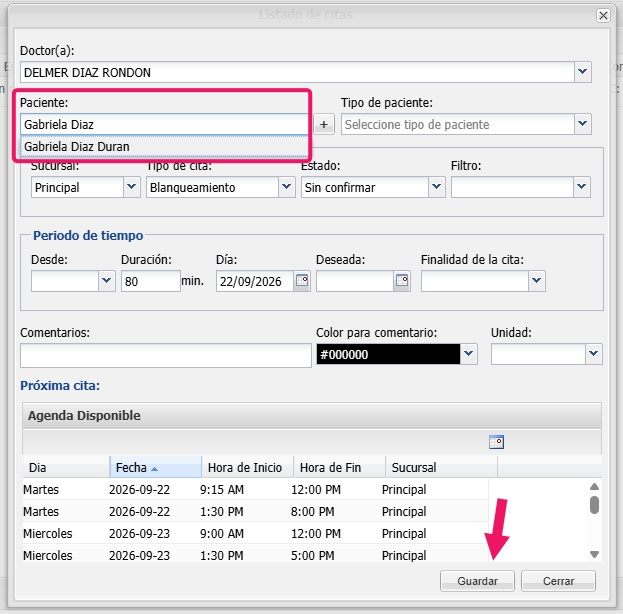Focus the Duración field showing 80
Screen dimensions: 623x614
pos(151,281)
